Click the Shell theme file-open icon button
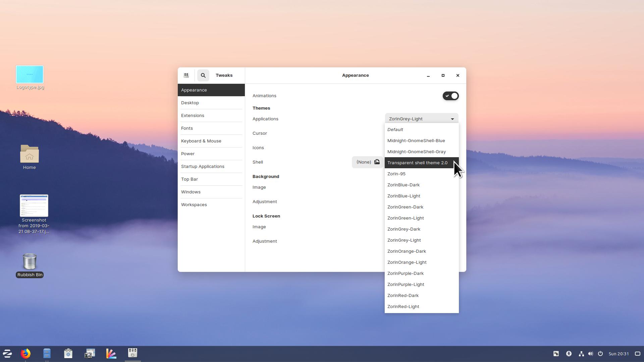This screenshot has width=644, height=362. pos(377,162)
